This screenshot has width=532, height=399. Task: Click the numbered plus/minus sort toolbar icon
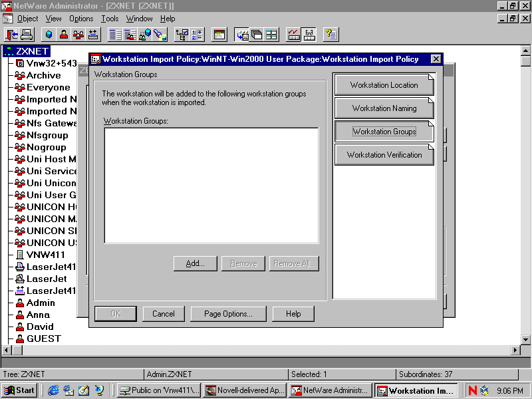[197, 35]
